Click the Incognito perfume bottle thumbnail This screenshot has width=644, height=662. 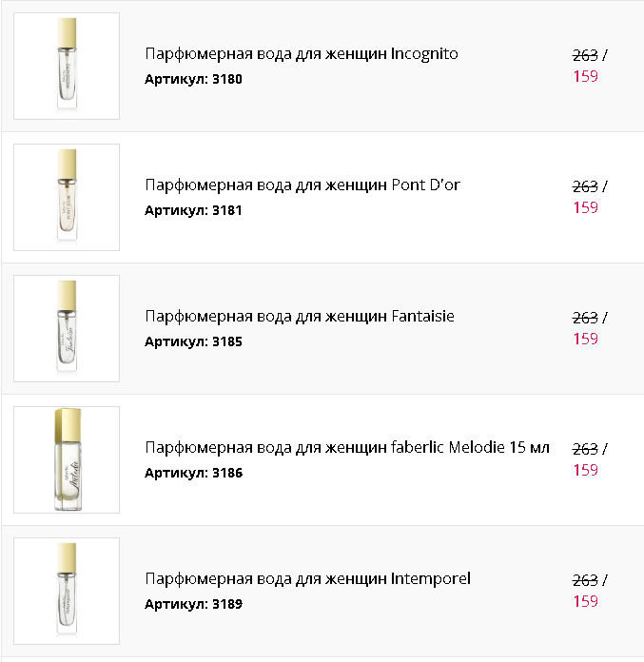coord(67,66)
